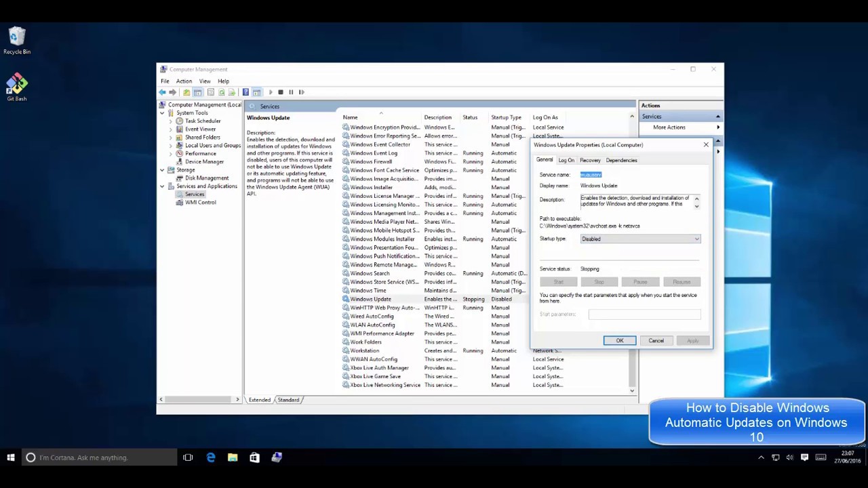Launch Microsoft Edge from the taskbar
Viewport: 868px width, 488px height.
pyautogui.click(x=211, y=457)
